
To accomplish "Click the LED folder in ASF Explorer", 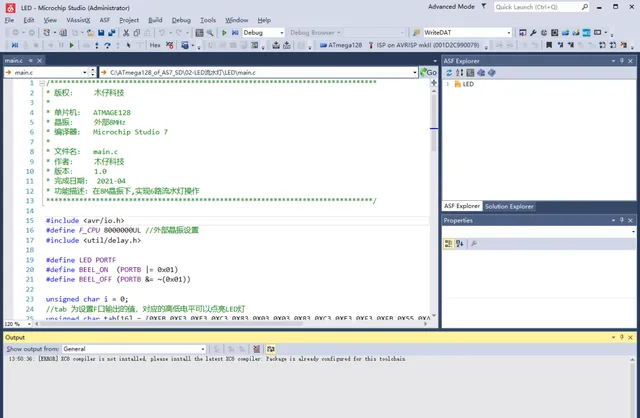I will 464,84.
